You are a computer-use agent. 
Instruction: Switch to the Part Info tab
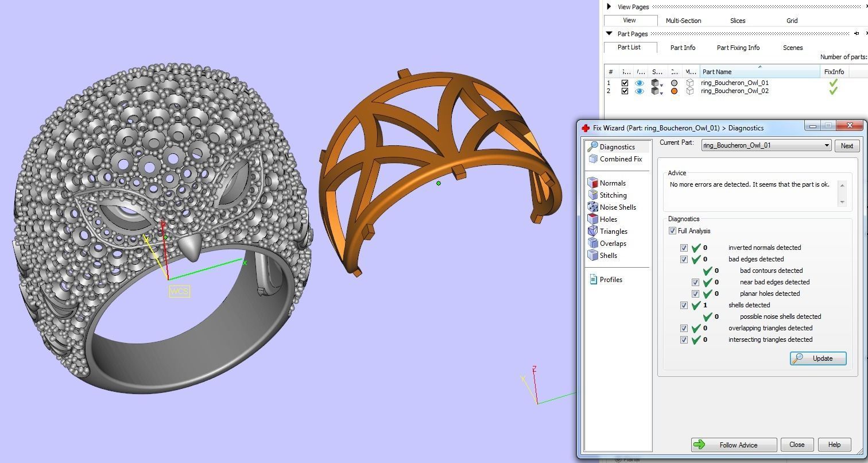tap(683, 48)
